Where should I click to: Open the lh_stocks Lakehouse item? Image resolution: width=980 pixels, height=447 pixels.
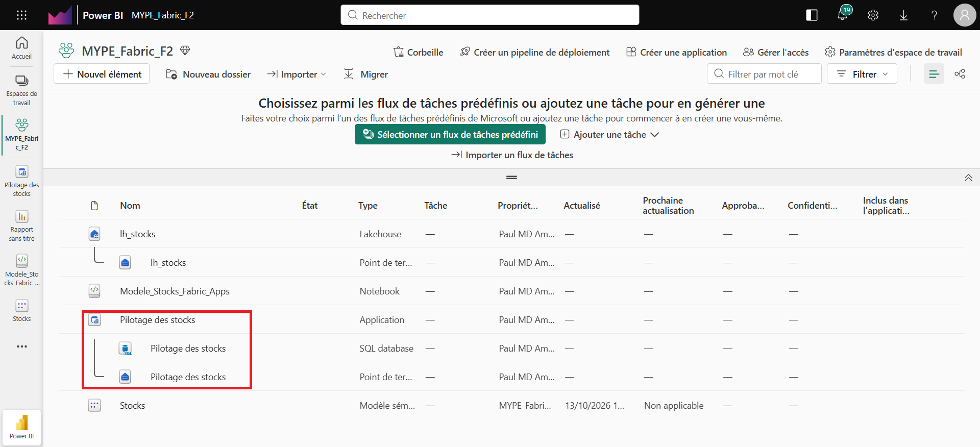pos(137,234)
